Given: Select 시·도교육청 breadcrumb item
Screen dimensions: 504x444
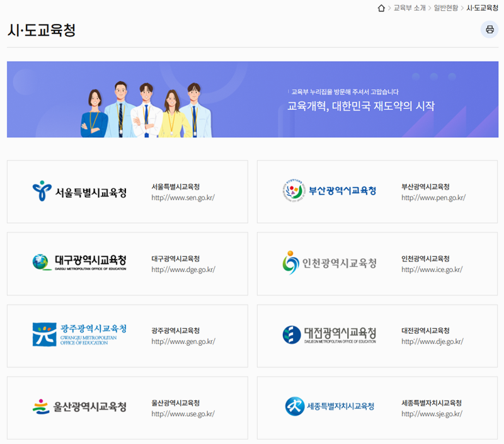Looking at the screenshot, I should (x=482, y=8).
